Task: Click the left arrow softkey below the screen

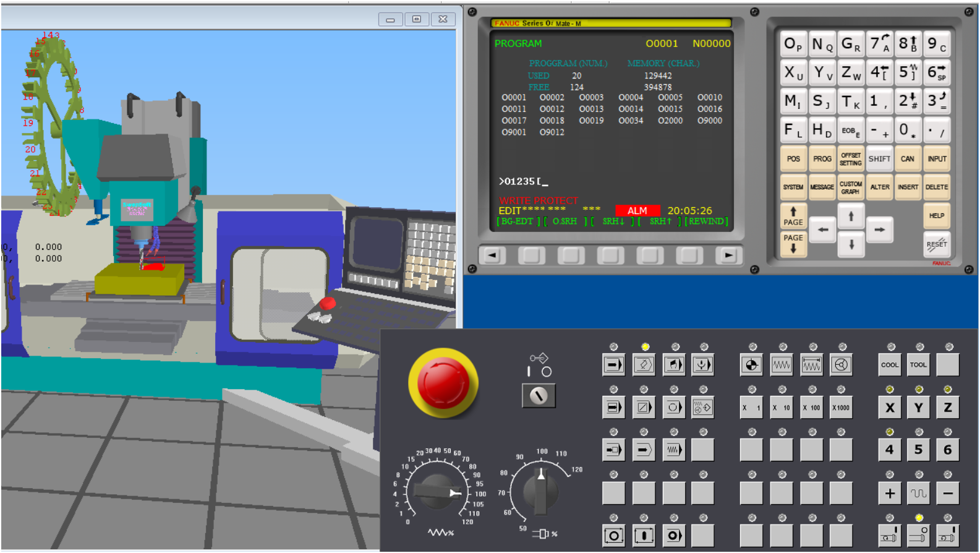Action: (492, 255)
